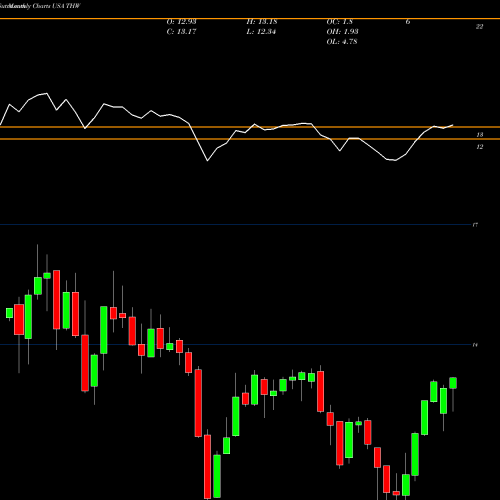Click the latest green candlestick on the right

pos(453,383)
